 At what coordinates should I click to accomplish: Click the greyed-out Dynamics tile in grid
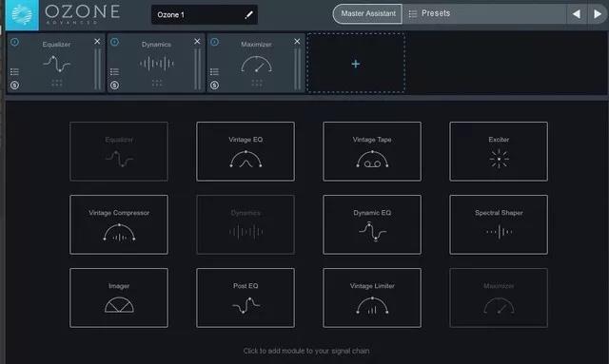(x=246, y=224)
